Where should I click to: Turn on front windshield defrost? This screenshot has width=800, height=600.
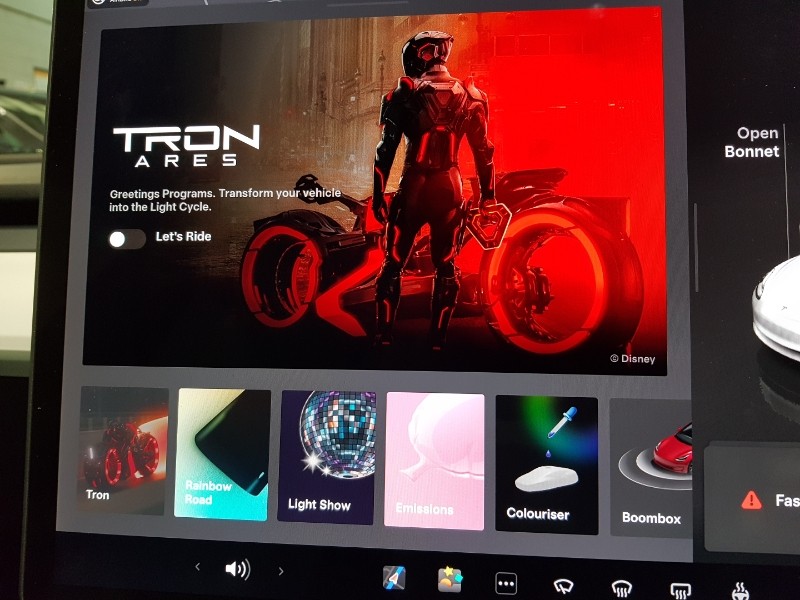(623, 588)
